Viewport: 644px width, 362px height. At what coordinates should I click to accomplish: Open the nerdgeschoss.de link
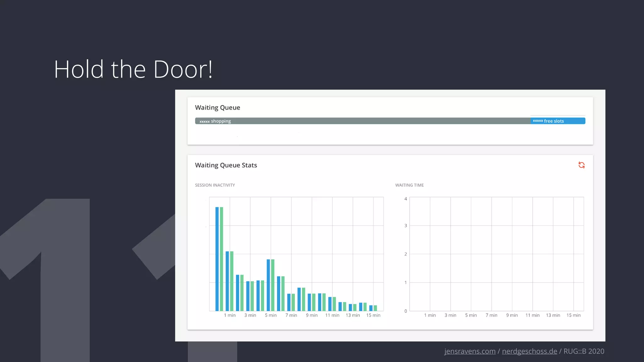pos(529,351)
